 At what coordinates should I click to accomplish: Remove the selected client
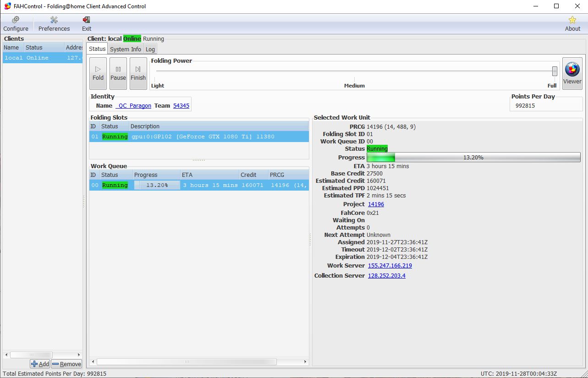pyautogui.click(x=66, y=364)
